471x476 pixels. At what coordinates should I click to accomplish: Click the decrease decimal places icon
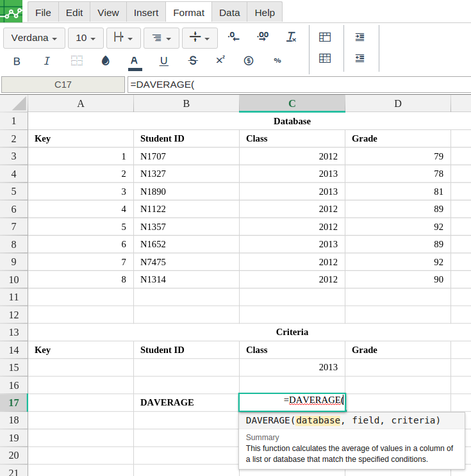[234, 37]
